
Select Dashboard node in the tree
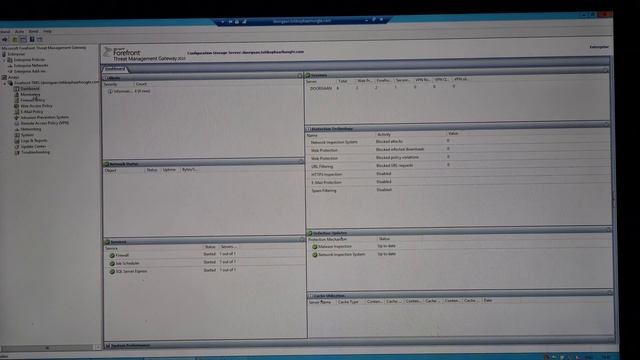[x=30, y=89]
